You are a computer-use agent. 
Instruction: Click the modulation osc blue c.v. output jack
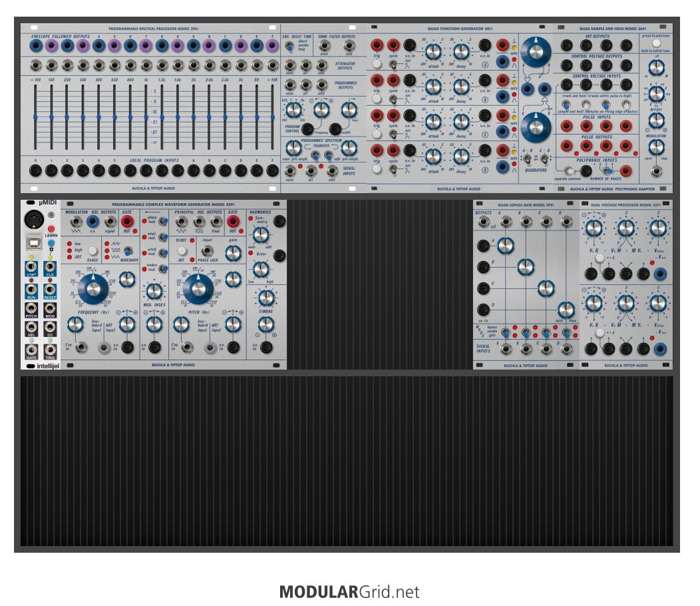[93, 221]
